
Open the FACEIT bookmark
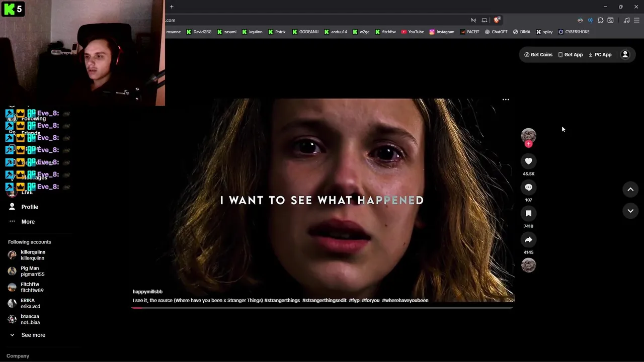click(x=469, y=32)
